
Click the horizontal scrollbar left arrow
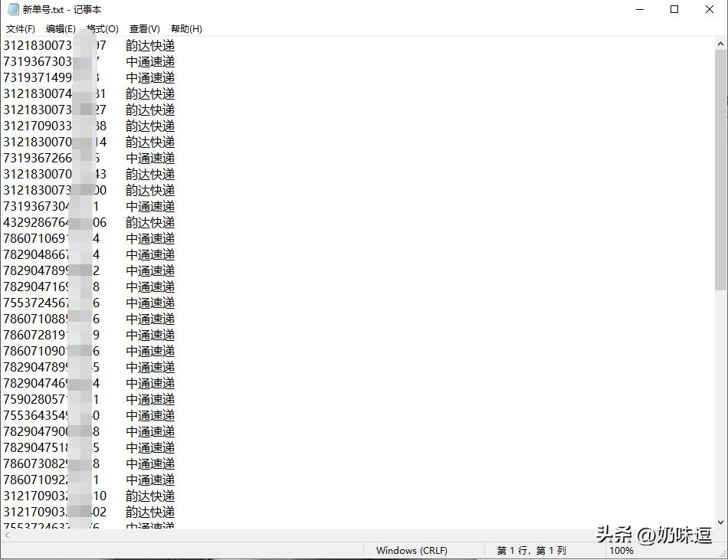pyautogui.click(x=7, y=535)
